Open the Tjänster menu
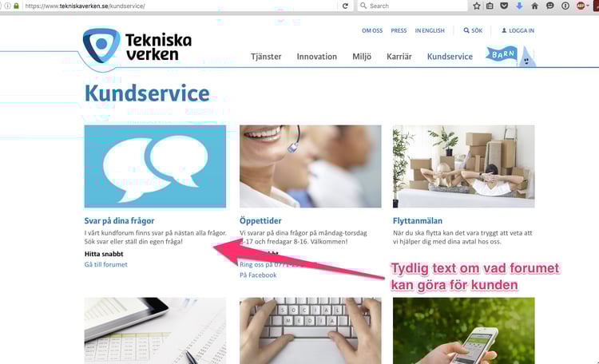This screenshot has width=599, height=364. pos(266,57)
